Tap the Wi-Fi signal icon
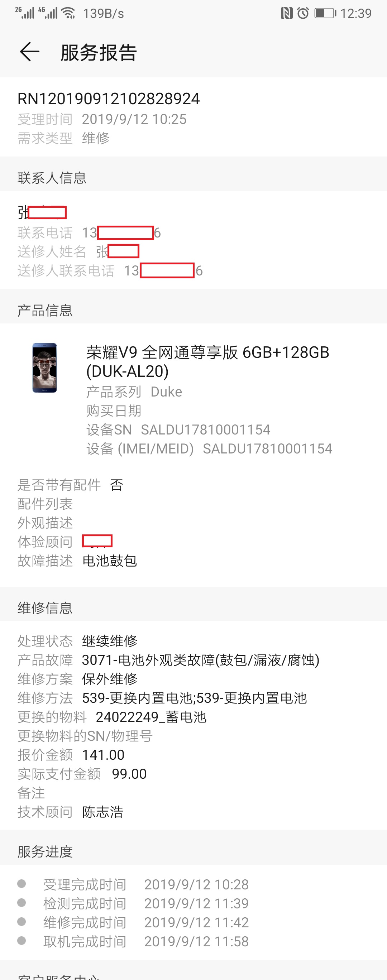Image resolution: width=387 pixels, height=980 pixels. click(68, 13)
